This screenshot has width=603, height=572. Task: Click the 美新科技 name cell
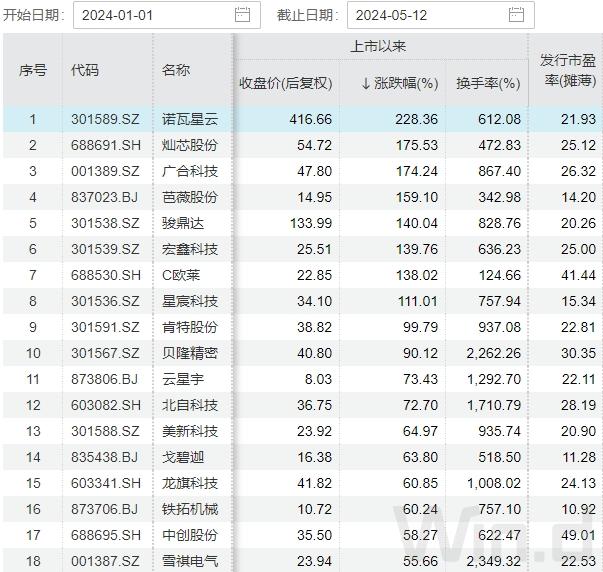(190, 431)
